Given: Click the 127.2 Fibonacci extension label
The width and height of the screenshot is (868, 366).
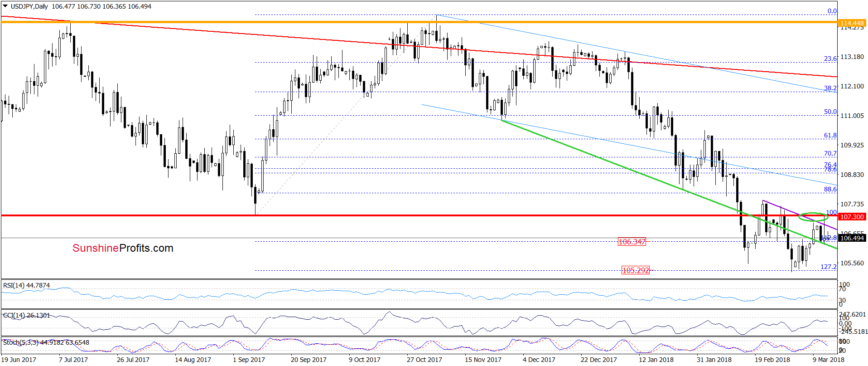Looking at the screenshot, I should point(829,267).
